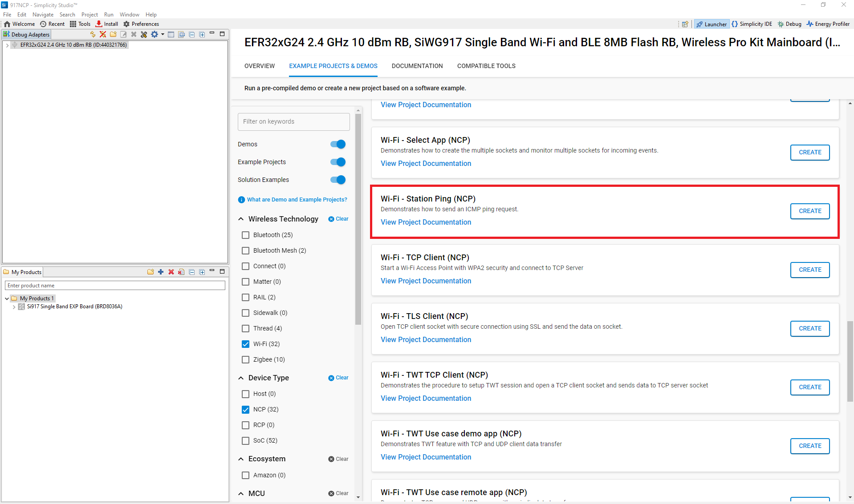Click the Open Perspective icon

685,24
